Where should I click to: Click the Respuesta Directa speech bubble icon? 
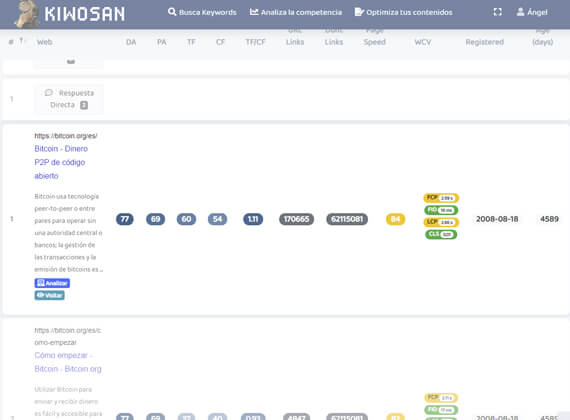[49, 93]
